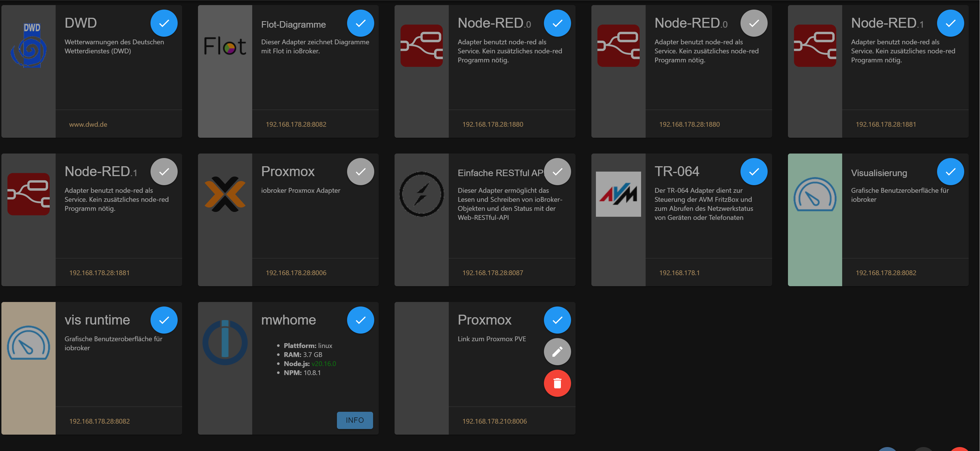Click the pencil edit button on Proxmox card
Viewport: 980px width, 451px height.
557,352
